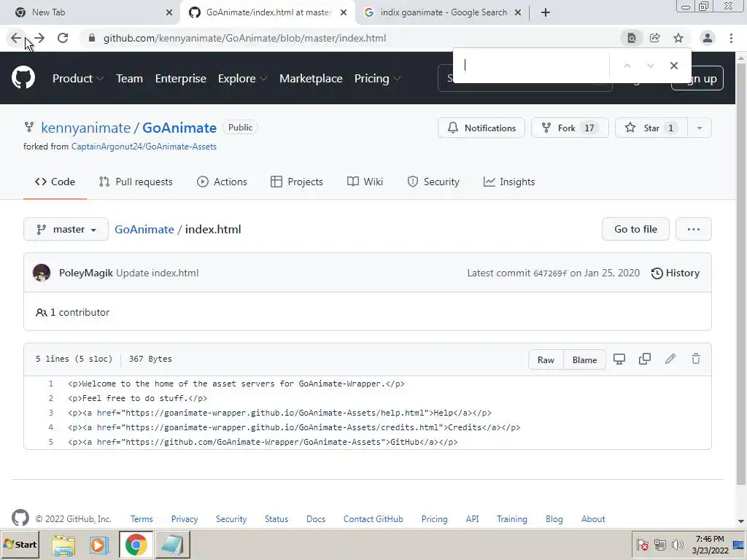Close the find bar
This screenshot has height=560, width=747.
(673, 66)
